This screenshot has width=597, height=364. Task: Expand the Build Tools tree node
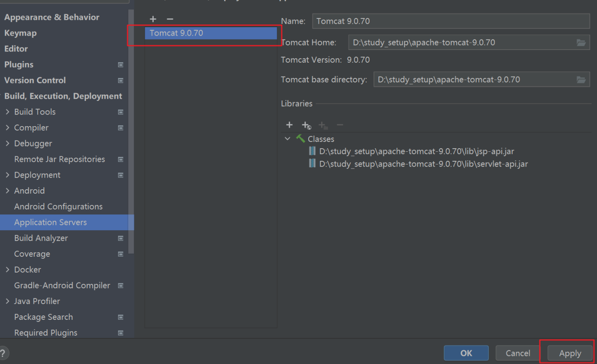(x=7, y=112)
